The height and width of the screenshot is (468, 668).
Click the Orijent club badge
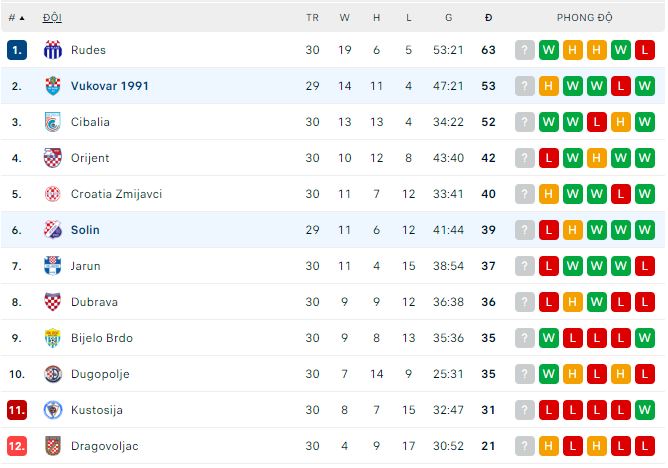53,158
